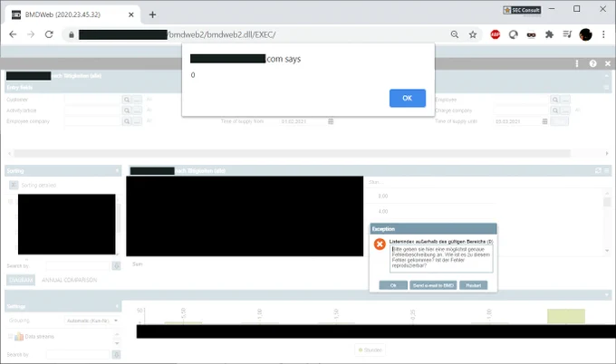Viewport: 616px width, 364px height.
Task: Click Ok in the Exception dialog
Action: (x=393, y=285)
